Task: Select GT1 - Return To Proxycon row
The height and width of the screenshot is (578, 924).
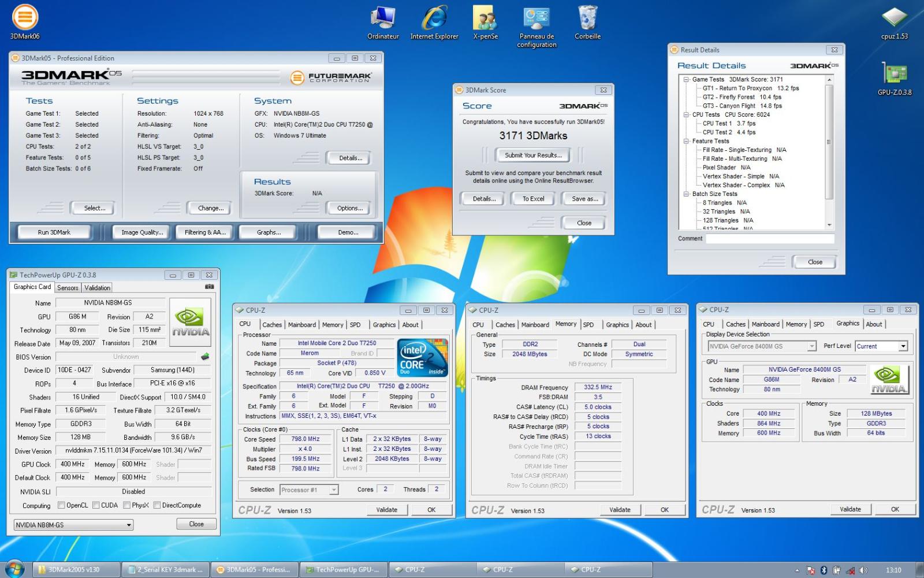Action: (750, 88)
